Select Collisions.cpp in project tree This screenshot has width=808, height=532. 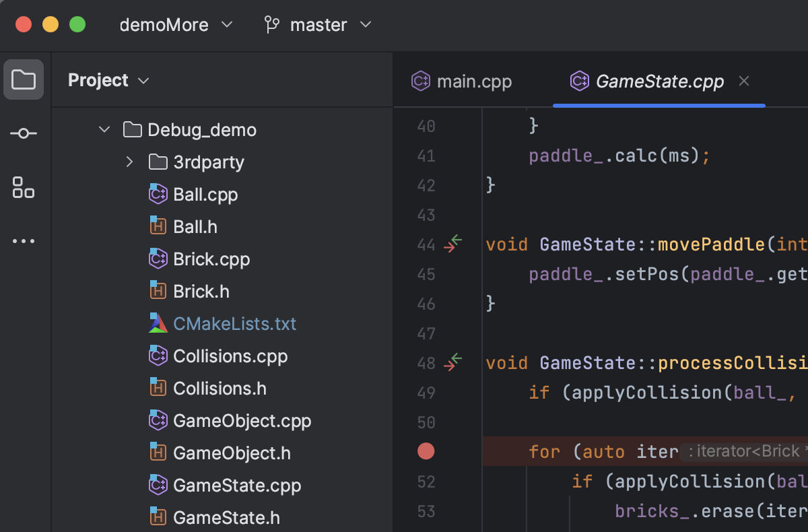(x=230, y=356)
